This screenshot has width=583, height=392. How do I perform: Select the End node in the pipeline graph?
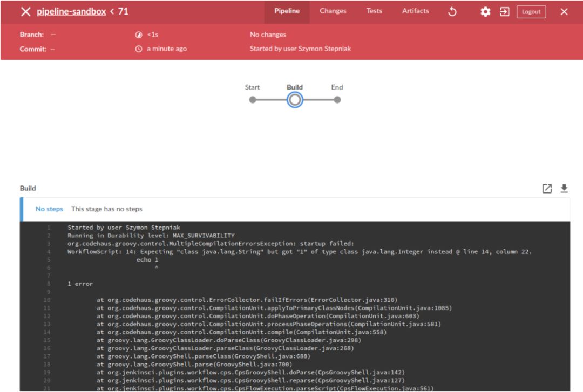coord(337,100)
